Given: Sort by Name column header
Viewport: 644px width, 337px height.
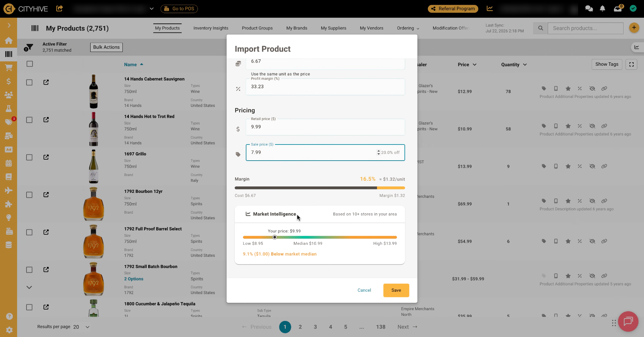Looking at the screenshot, I should pyautogui.click(x=133, y=64).
